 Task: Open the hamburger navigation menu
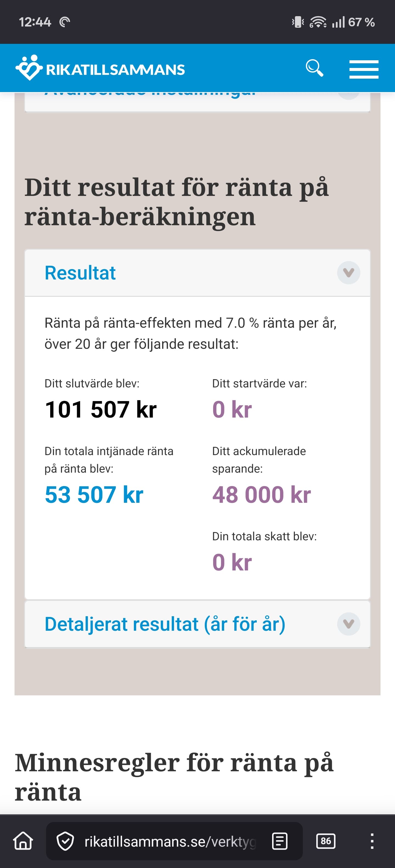[364, 69]
